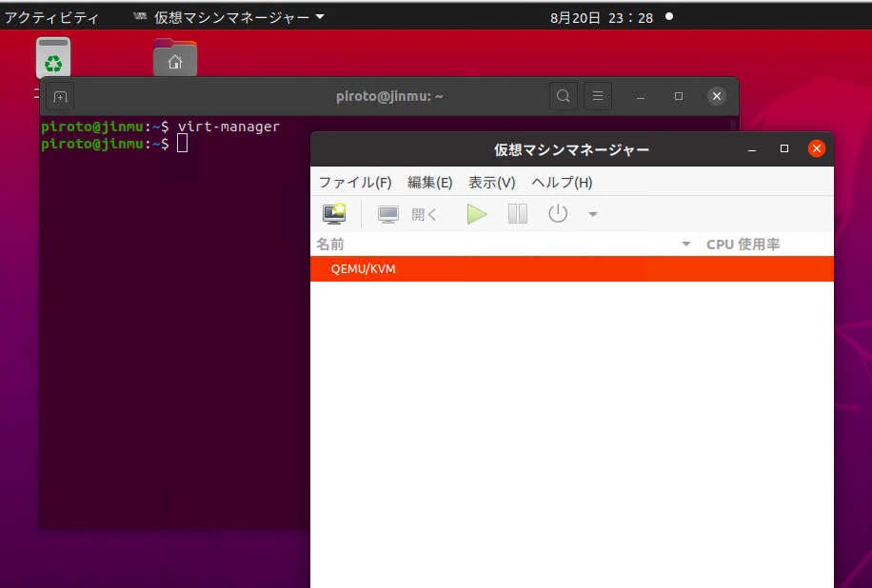This screenshot has height=588, width=872.
Task: Open the terminal hamburger menu
Action: [x=597, y=96]
